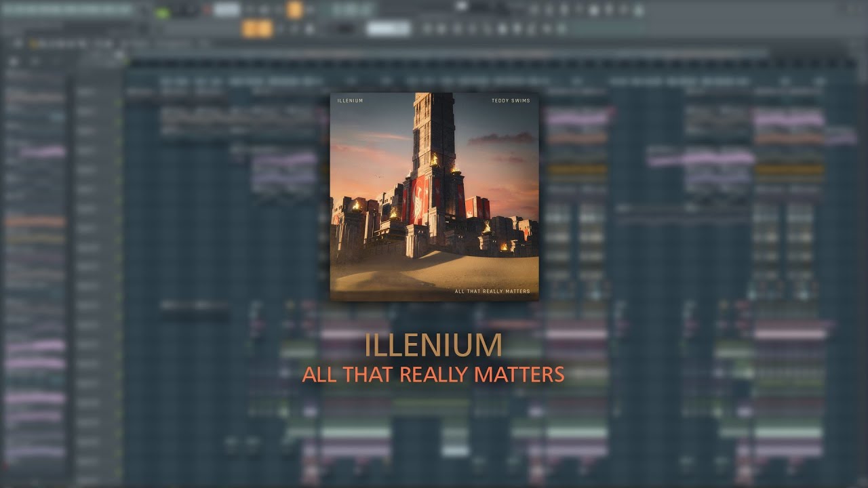The height and width of the screenshot is (488, 868).
Task: Click the album cover artwork thumbnail
Action: 434,197
